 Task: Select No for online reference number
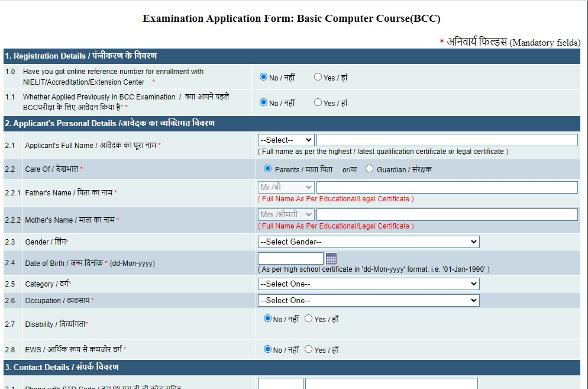[263, 77]
